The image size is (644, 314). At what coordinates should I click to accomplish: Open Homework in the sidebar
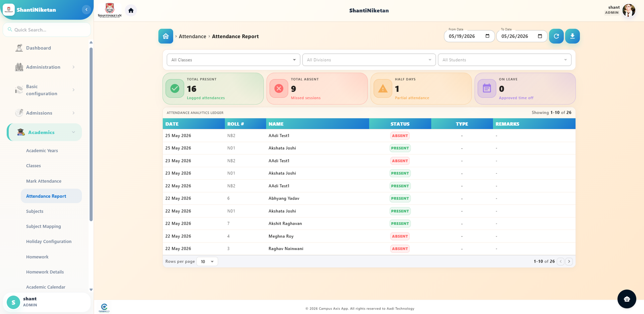[x=37, y=257]
